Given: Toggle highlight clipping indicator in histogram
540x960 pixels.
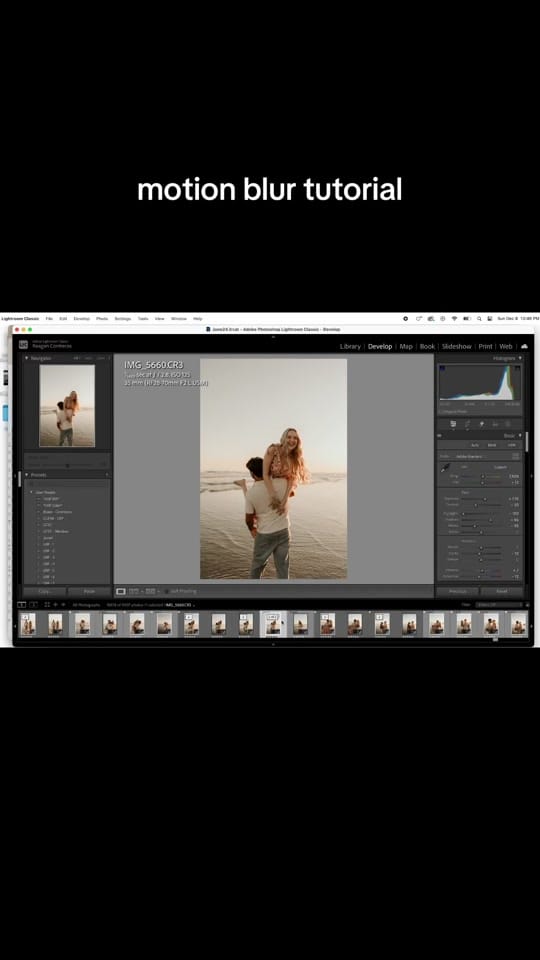Looking at the screenshot, I should click(x=517, y=369).
